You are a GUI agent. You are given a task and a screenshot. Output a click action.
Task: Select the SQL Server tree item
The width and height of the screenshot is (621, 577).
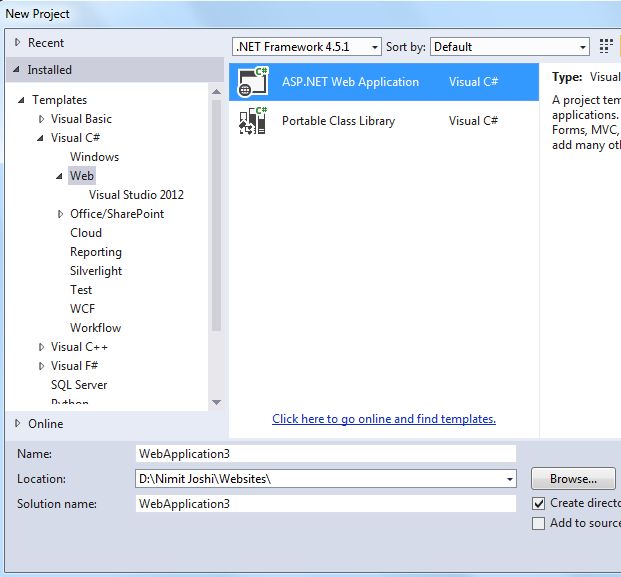[x=79, y=385]
